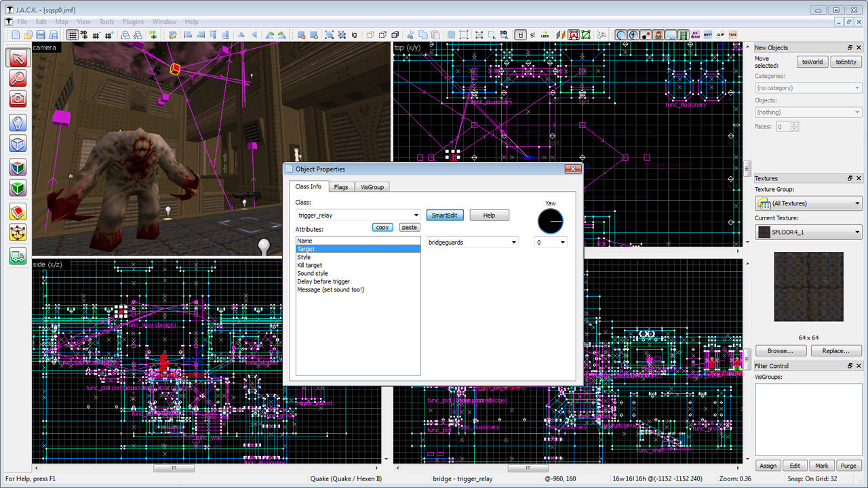Select the Vertex manipulation tool
The image size is (868, 488).
pos(18,231)
